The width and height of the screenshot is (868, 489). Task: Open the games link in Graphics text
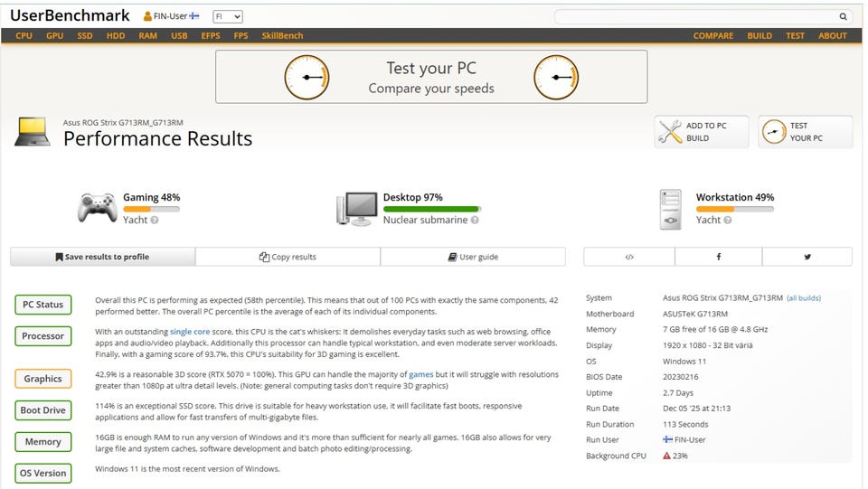(x=420, y=374)
